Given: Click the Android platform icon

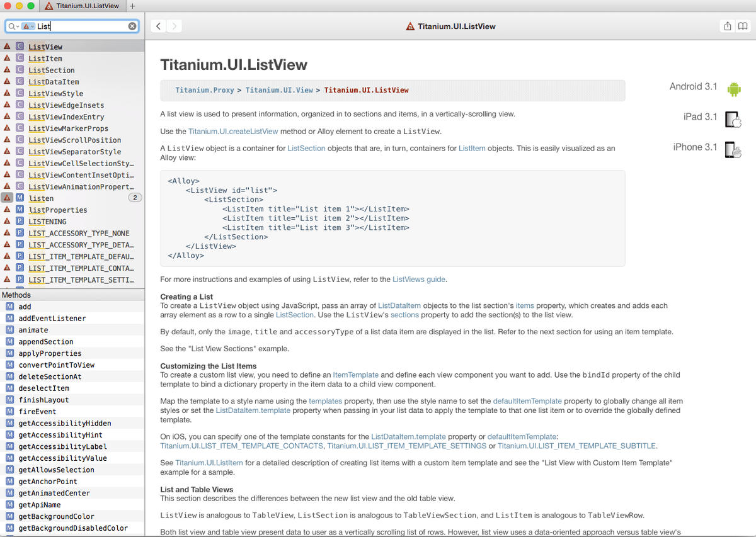Looking at the screenshot, I should pyautogui.click(x=733, y=89).
